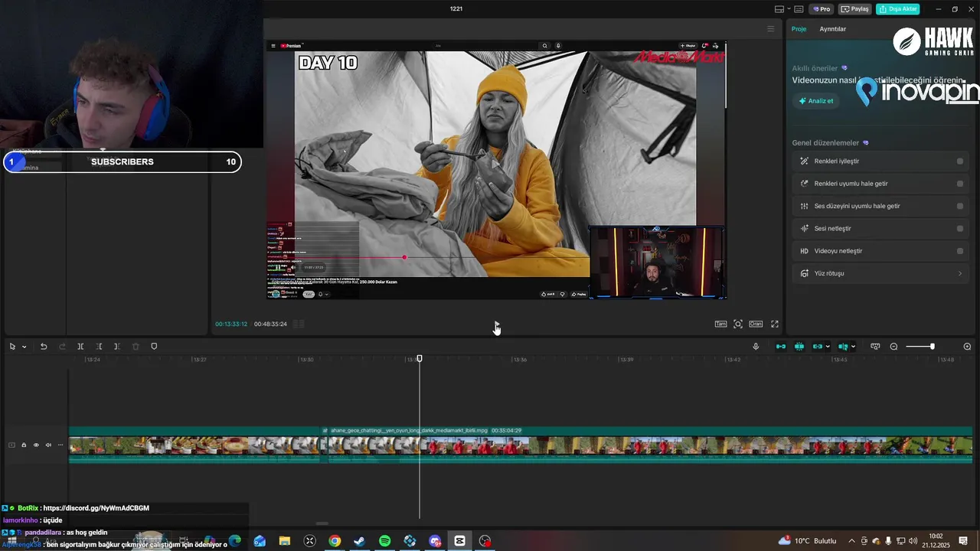Click the Genel düzenlemeler heading
The image size is (980, 551).
825,143
